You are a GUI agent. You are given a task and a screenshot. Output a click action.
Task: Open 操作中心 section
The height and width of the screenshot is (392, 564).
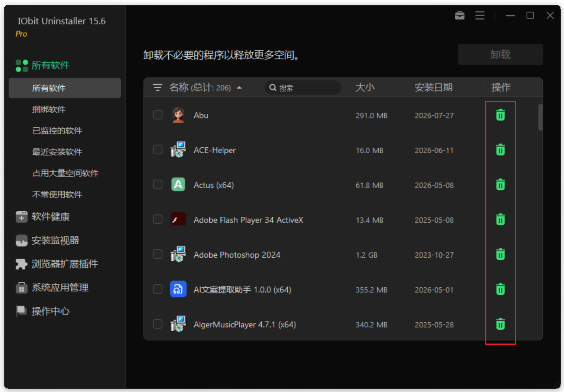(x=43, y=311)
